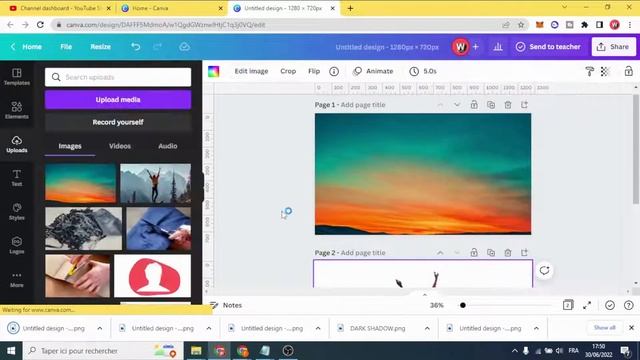Click Edit image in the toolbar
The height and width of the screenshot is (360, 640).
(x=251, y=71)
